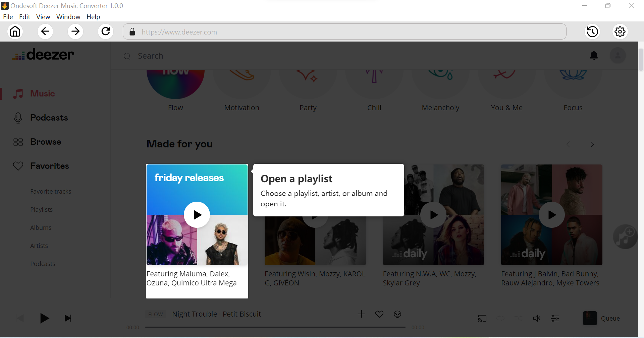Navigate back with the left arrow
The image size is (644, 338).
pos(45,31)
